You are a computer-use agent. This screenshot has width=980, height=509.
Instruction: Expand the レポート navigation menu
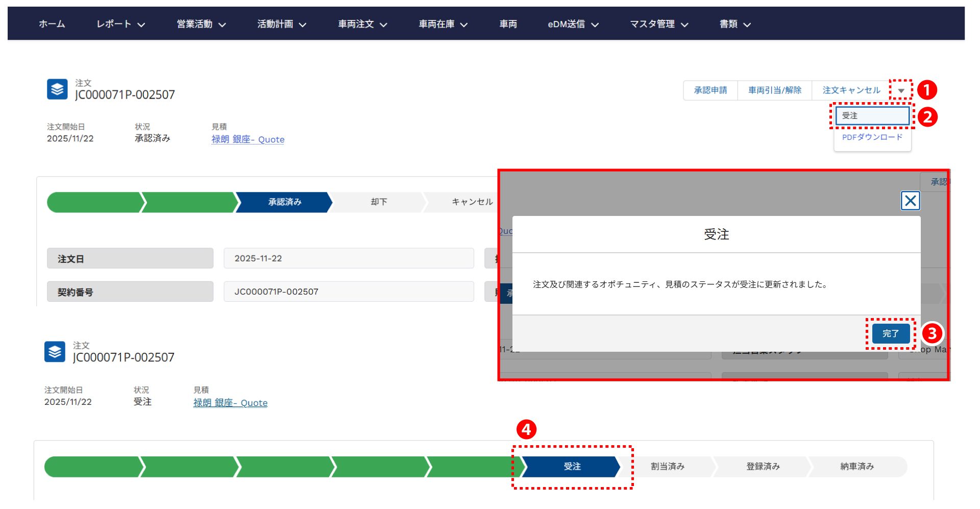pos(121,24)
